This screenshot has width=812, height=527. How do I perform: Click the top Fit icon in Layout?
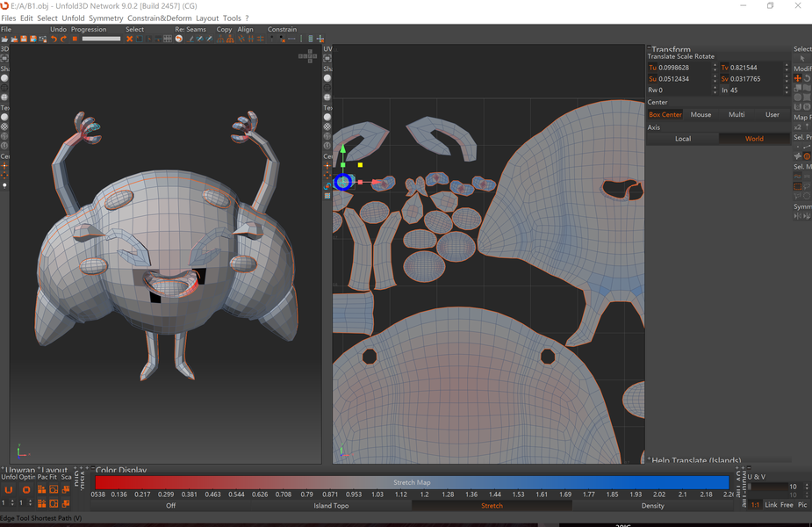pyautogui.click(x=54, y=490)
